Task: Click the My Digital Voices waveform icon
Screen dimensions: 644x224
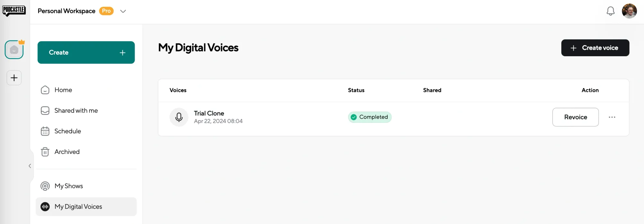Action: [x=45, y=207]
